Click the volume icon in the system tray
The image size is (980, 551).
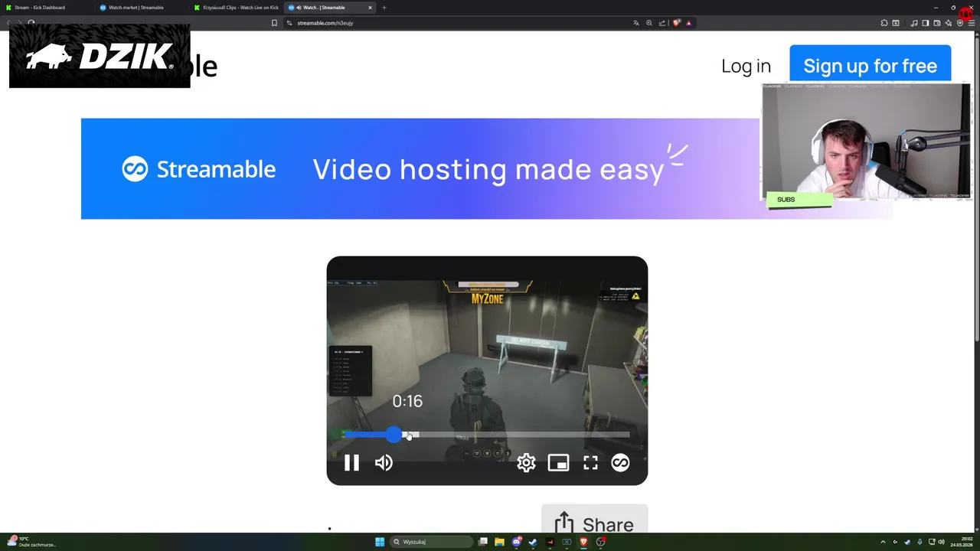coord(941,542)
